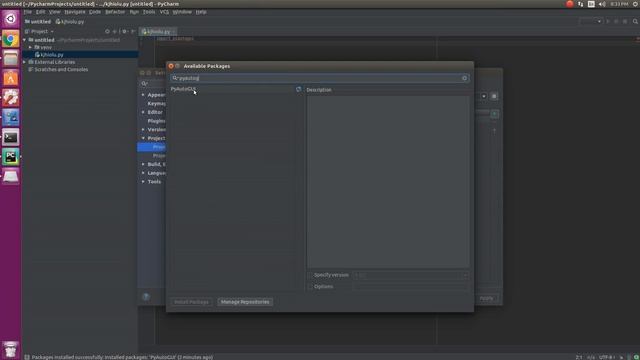
Task: Open the system power cog menu
Action: pos(636,4)
